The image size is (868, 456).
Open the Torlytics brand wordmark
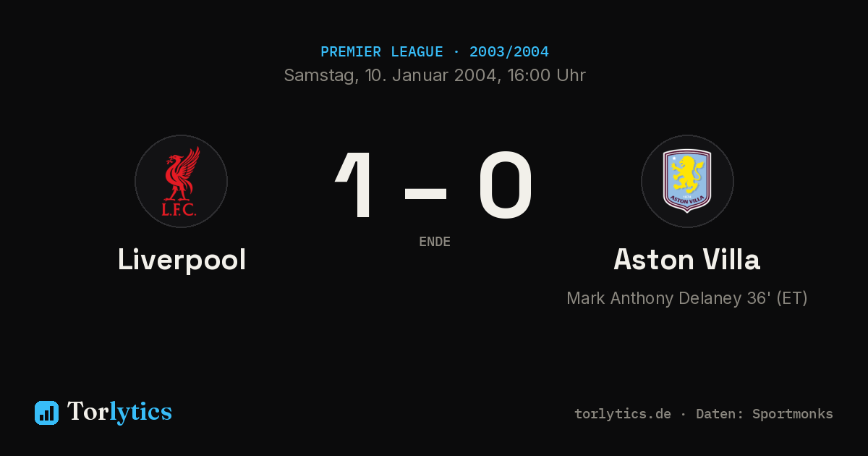[x=119, y=412]
